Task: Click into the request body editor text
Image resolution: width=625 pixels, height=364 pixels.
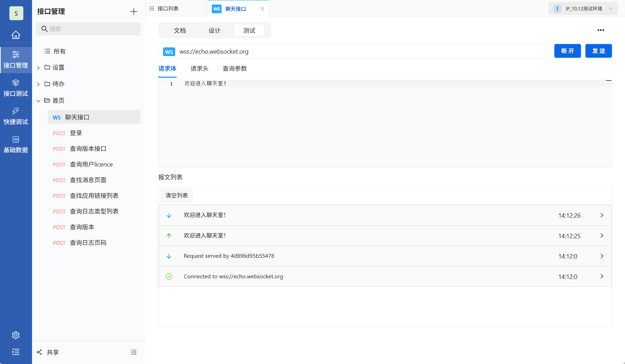Action: (206, 84)
